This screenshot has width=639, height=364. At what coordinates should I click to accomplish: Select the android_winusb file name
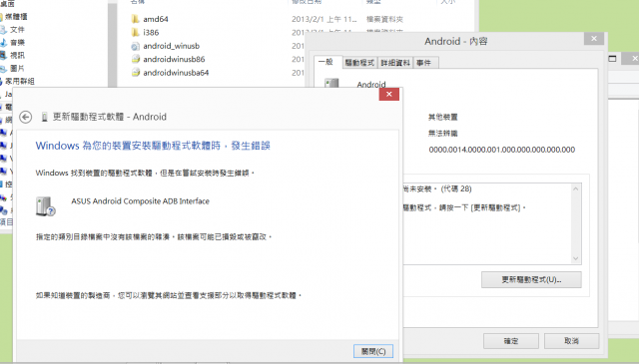click(x=171, y=46)
